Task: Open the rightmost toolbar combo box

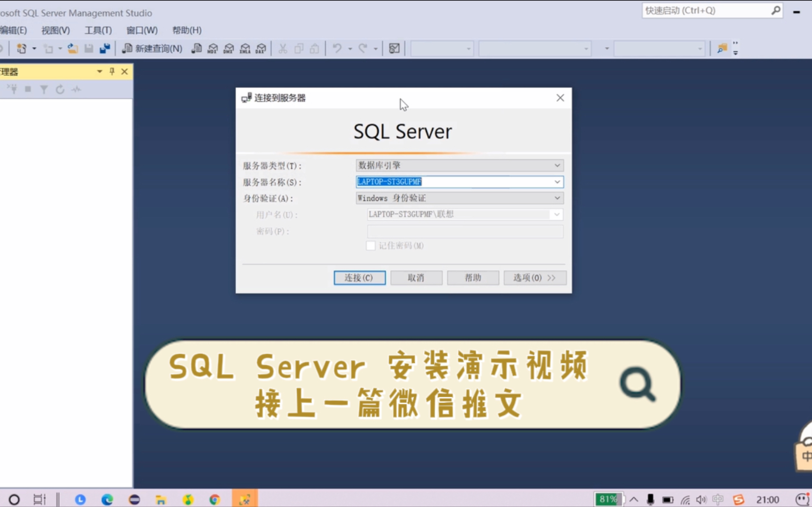Action: click(x=660, y=48)
